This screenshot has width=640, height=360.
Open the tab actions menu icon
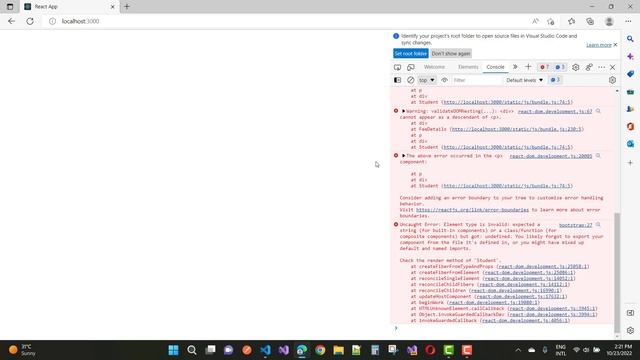10,7
